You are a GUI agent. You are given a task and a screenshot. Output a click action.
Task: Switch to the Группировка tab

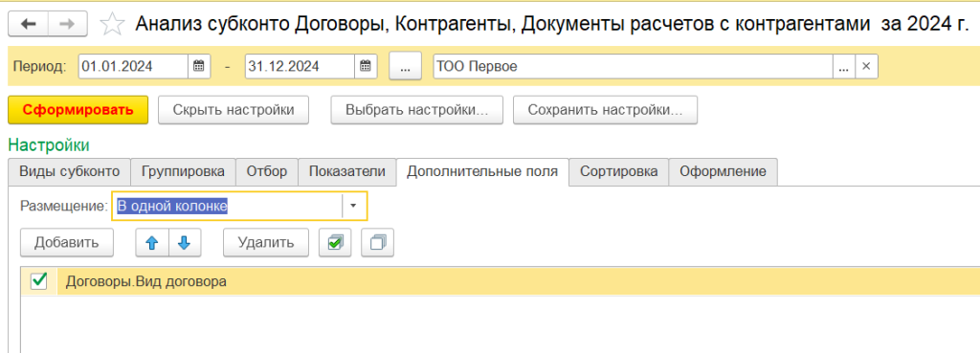pos(183,172)
